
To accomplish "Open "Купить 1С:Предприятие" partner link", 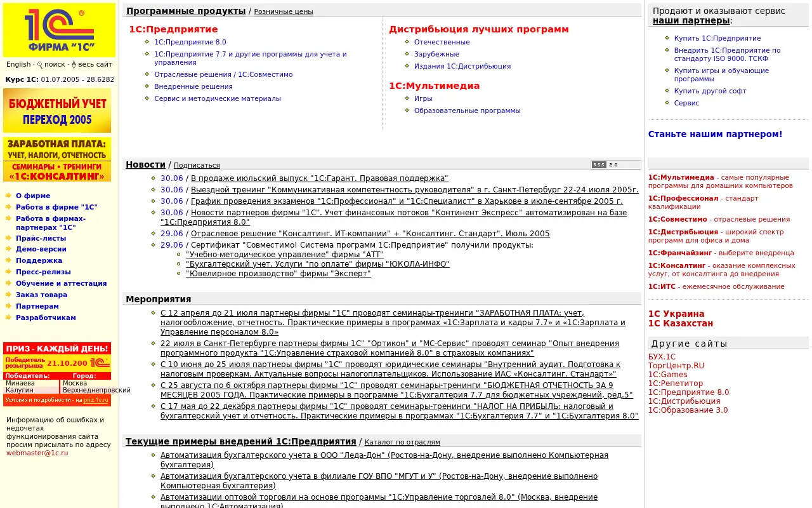I will [717, 38].
